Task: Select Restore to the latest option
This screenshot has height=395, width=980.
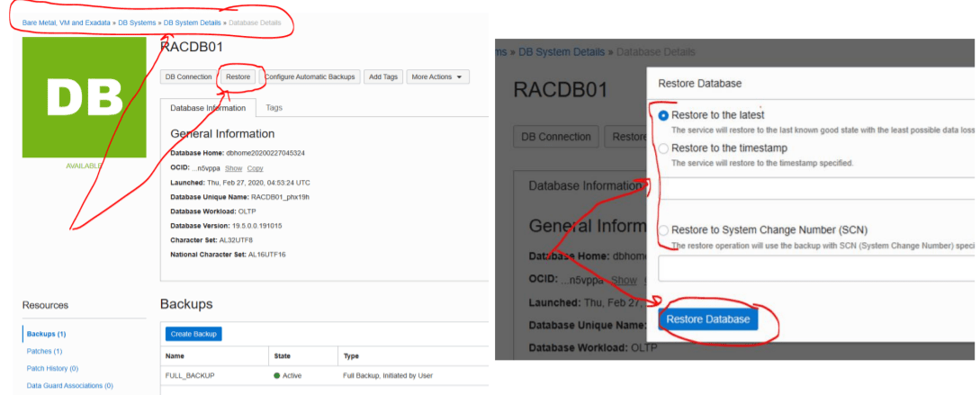Action: [x=664, y=115]
